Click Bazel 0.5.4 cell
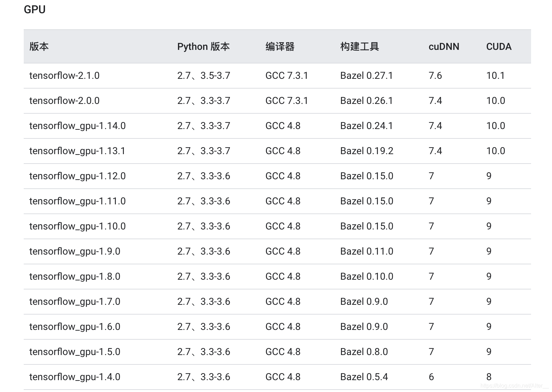The width and height of the screenshot is (552, 392). (364, 377)
